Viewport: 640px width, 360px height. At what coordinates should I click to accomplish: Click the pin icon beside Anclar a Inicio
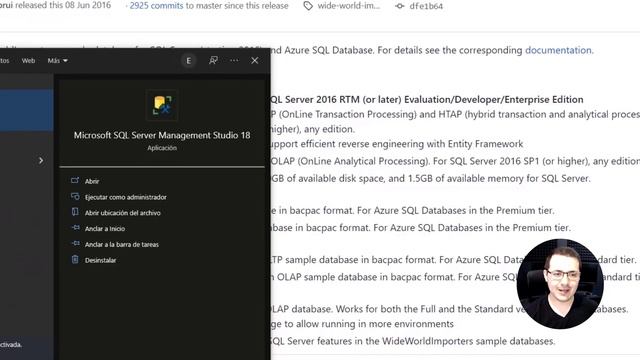76,228
